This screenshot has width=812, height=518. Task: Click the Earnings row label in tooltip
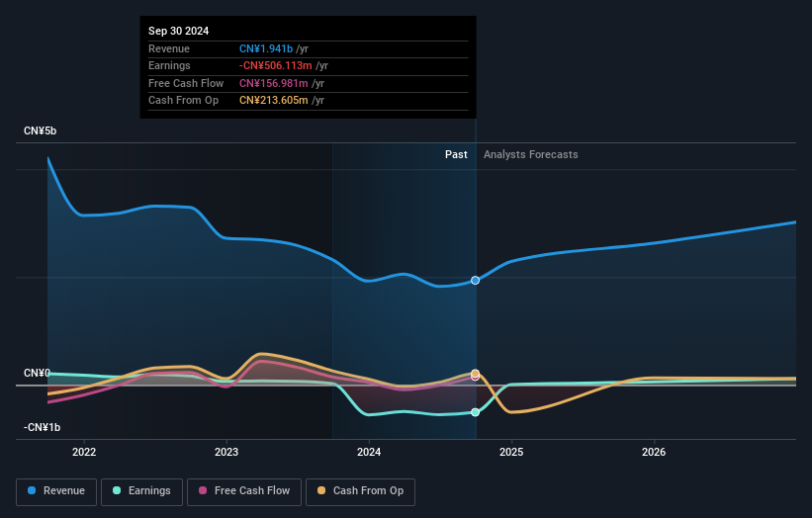point(169,65)
